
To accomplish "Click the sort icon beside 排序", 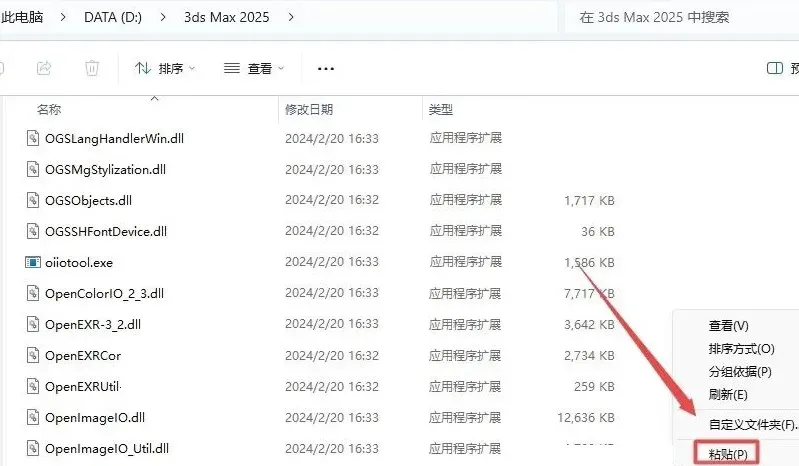I will 143,68.
